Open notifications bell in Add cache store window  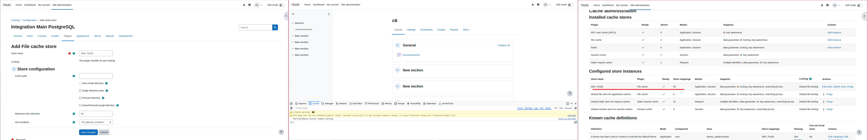244,5
